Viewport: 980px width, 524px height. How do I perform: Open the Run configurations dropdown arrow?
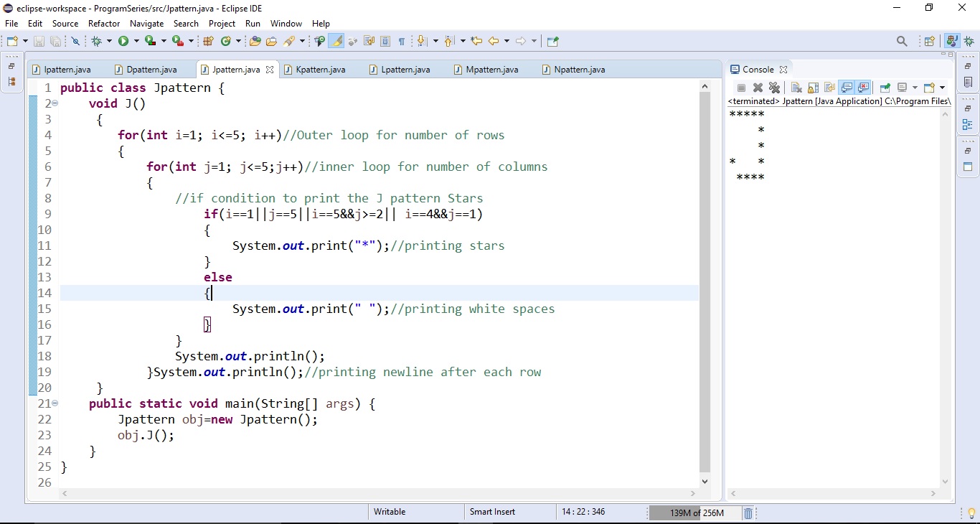[x=136, y=41]
